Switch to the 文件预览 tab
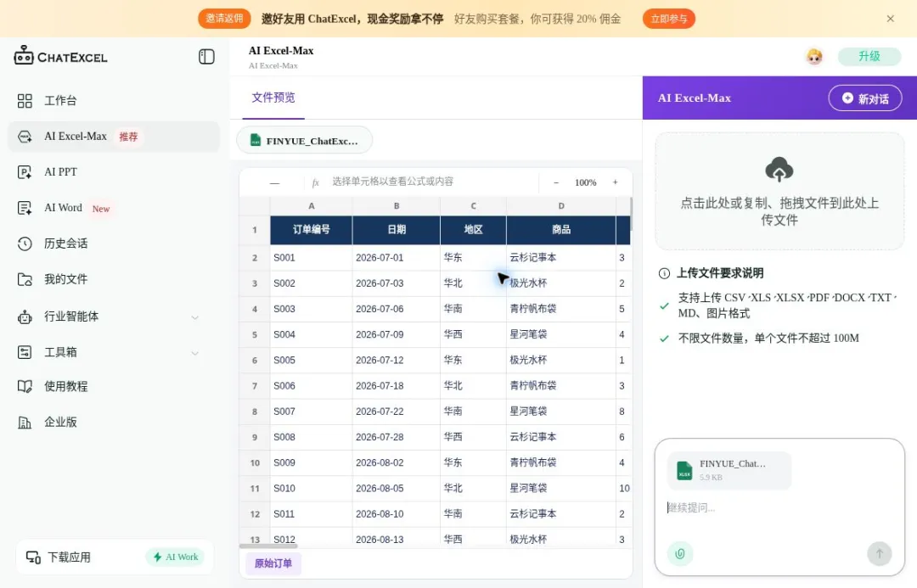The height and width of the screenshot is (588, 917). pos(273,98)
